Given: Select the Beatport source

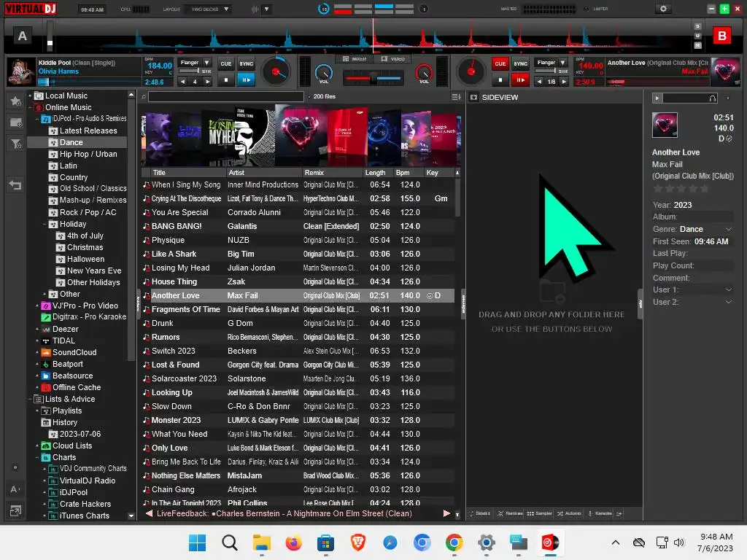Looking at the screenshot, I should tap(67, 364).
